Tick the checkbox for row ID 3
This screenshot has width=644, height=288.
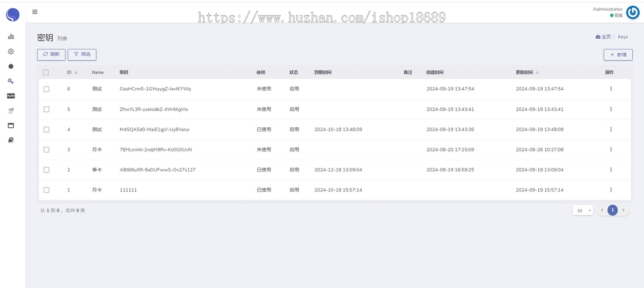tap(46, 150)
